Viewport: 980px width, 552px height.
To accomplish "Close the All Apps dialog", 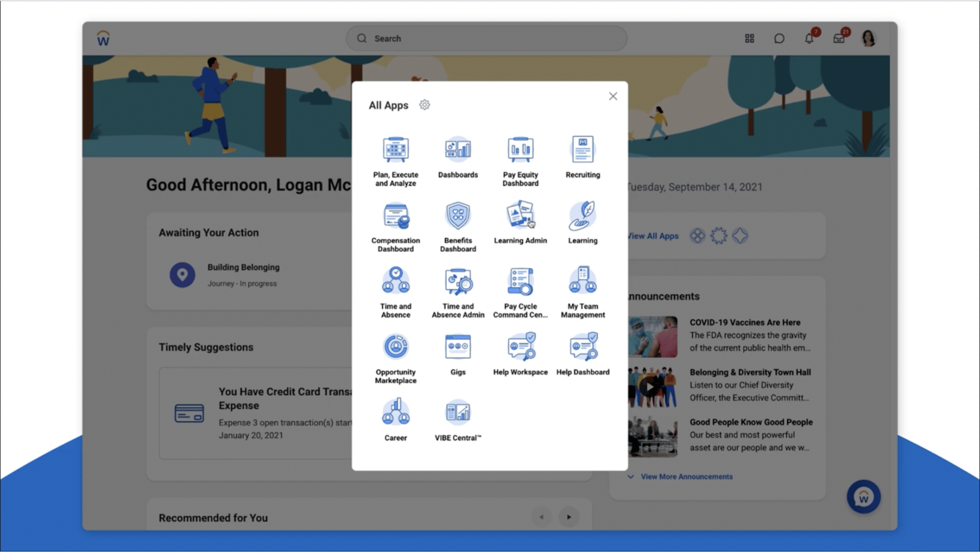I will [x=612, y=96].
